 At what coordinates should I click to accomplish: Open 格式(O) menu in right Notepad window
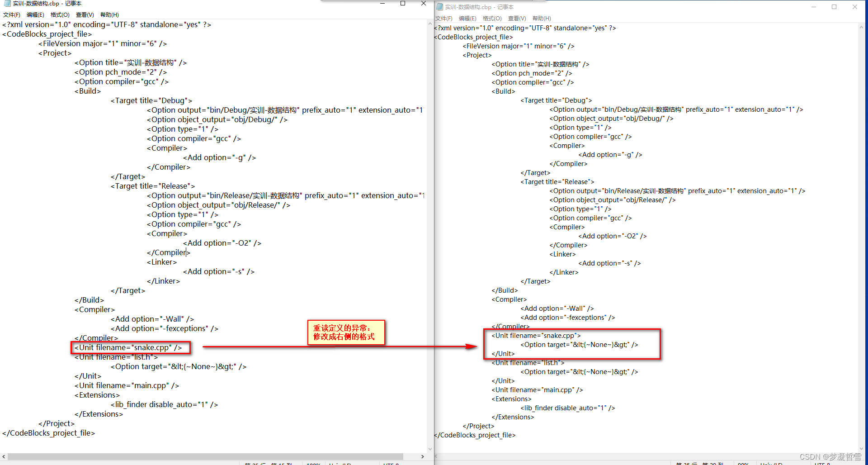[492, 19]
